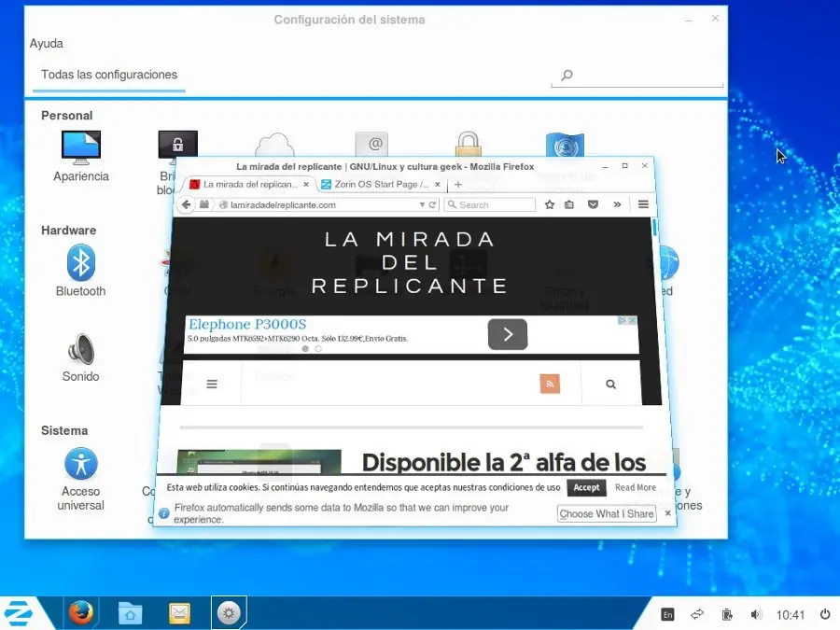Image resolution: width=840 pixels, height=630 pixels.
Task: Open brightness and lock screen icon
Action: [x=178, y=145]
